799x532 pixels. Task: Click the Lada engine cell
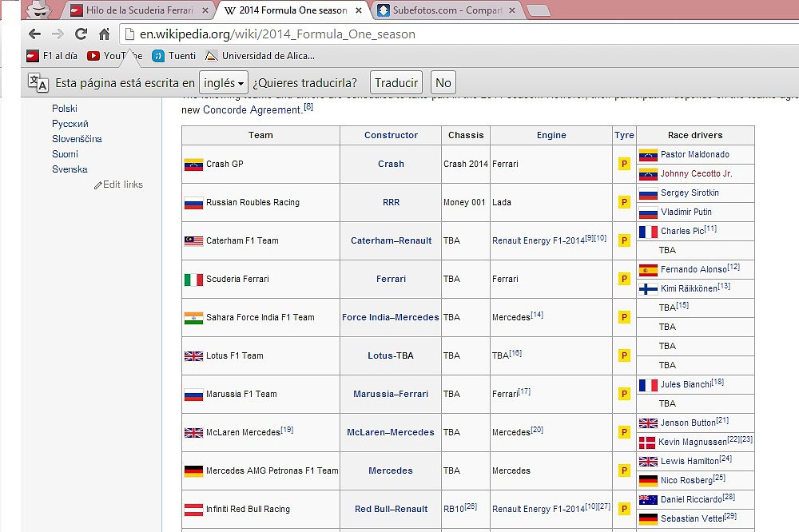(551, 202)
